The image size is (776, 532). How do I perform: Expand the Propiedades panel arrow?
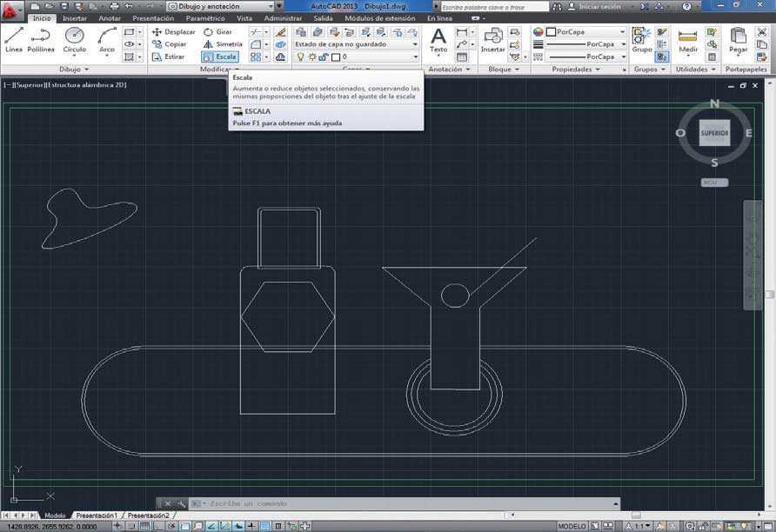[598, 70]
